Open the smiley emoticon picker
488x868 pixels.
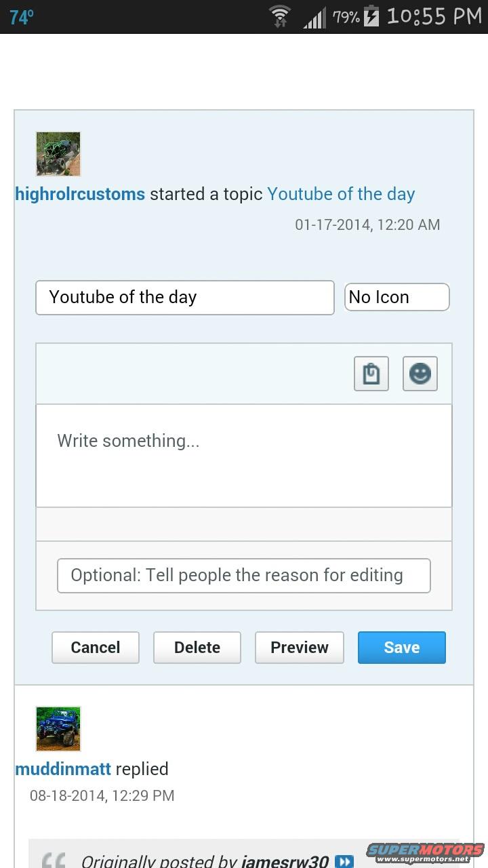click(x=420, y=374)
